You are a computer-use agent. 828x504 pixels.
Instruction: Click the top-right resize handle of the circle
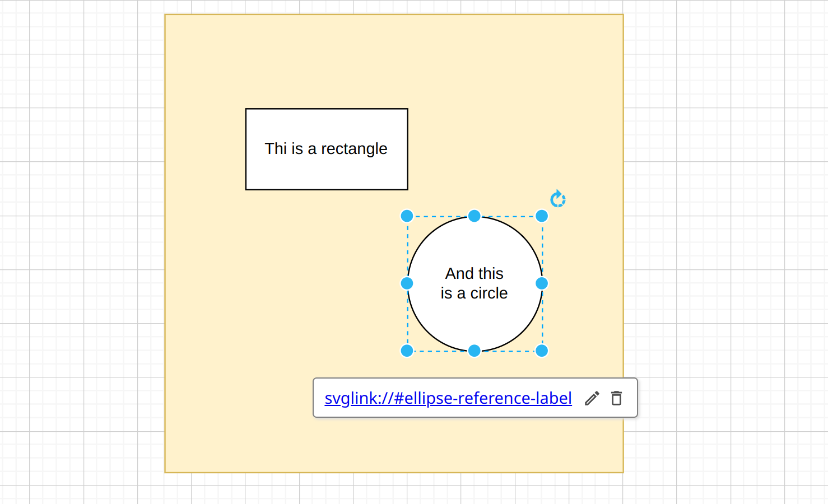pos(542,216)
